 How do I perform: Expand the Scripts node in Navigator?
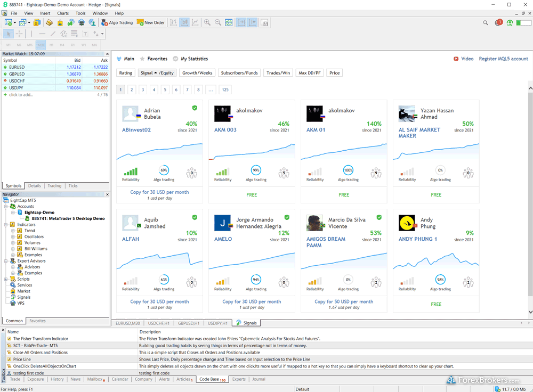click(x=6, y=279)
